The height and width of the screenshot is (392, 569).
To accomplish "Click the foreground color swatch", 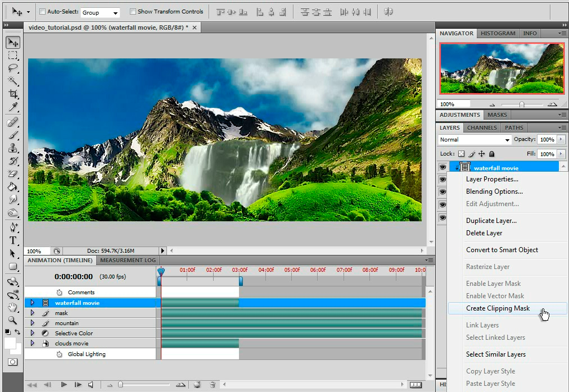I will click(10, 343).
